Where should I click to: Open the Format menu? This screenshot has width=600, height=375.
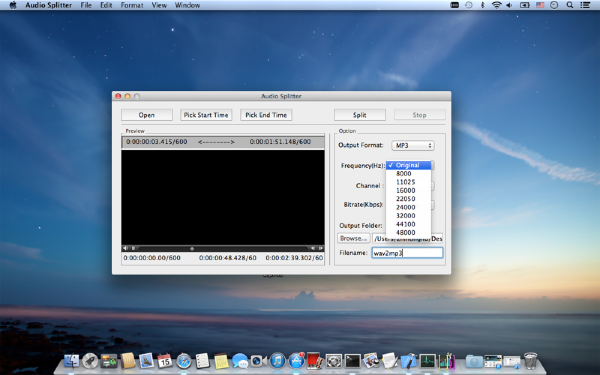pos(132,5)
